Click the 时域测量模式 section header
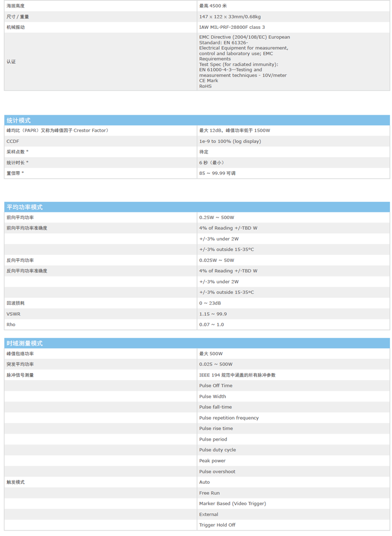 tap(25, 343)
